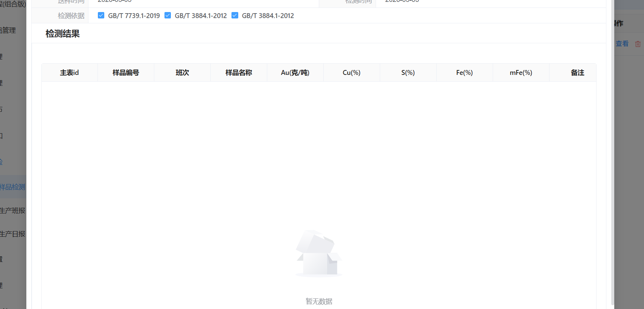The image size is (644, 309).
Task: Click the dialog's vertical scrollbar
Action: point(612,151)
